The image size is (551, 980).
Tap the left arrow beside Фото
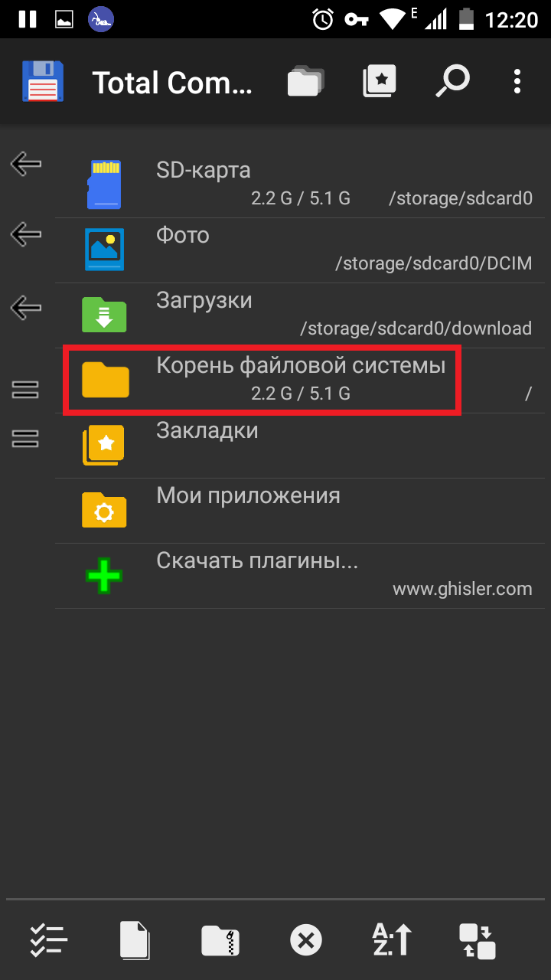click(26, 234)
